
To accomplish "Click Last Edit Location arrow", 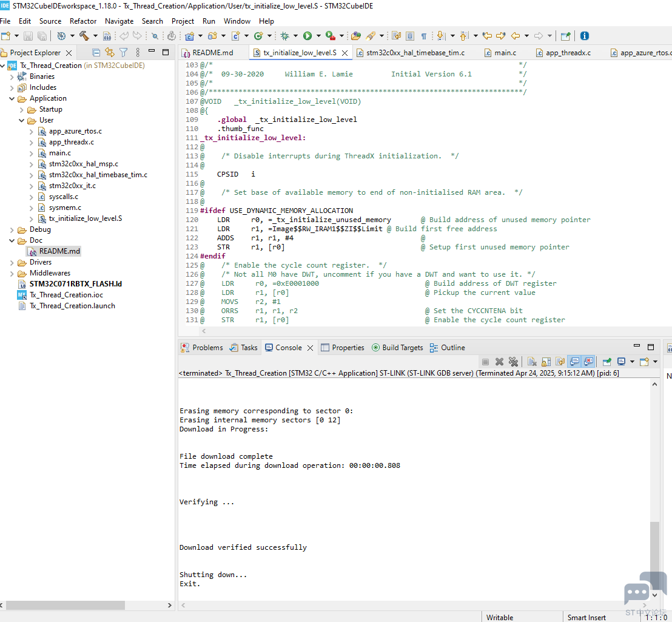I will click(x=487, y=36).
